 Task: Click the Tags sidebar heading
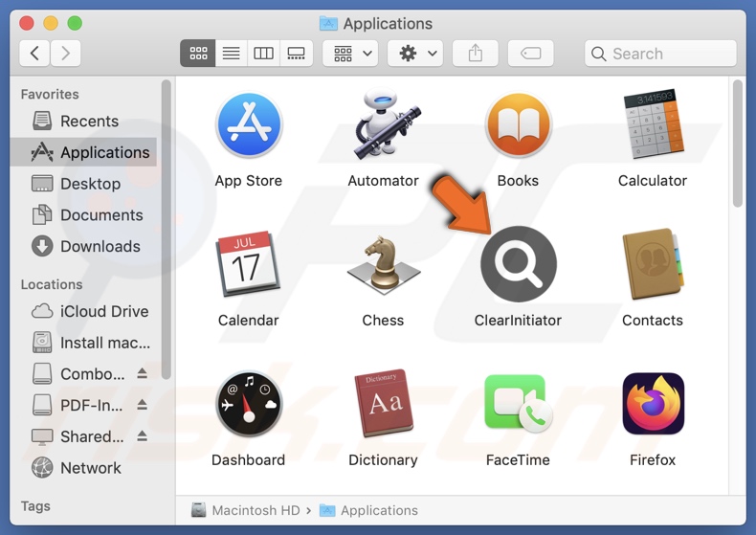click(35, 506)
